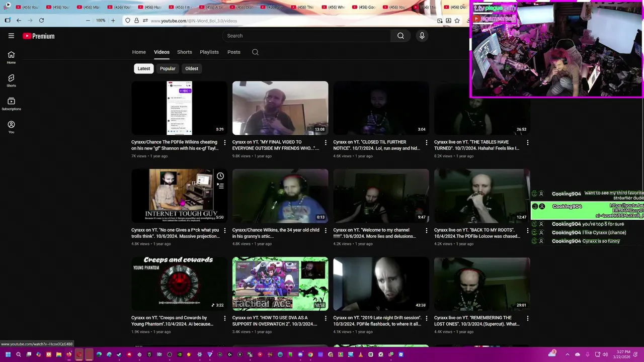Screen dimensions: 644x362
Task: Open 'THE TABLES HAVE TURNED' title link
Action: 477,145
